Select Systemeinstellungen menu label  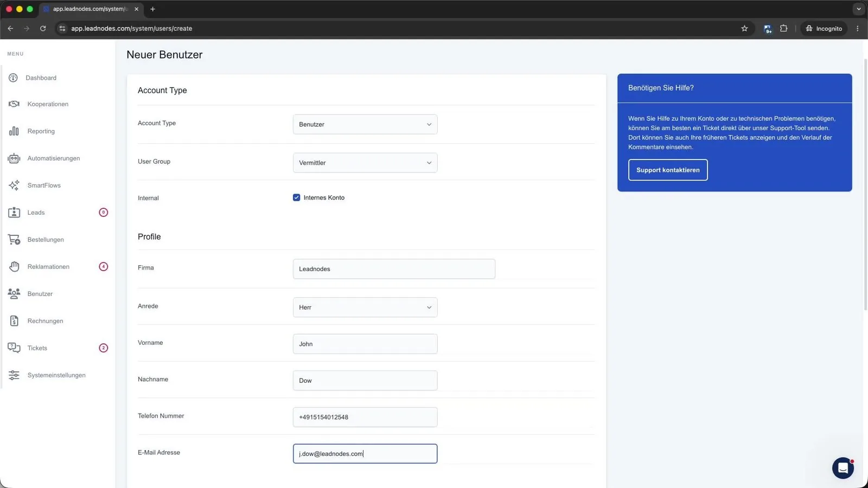pos(56,375)
